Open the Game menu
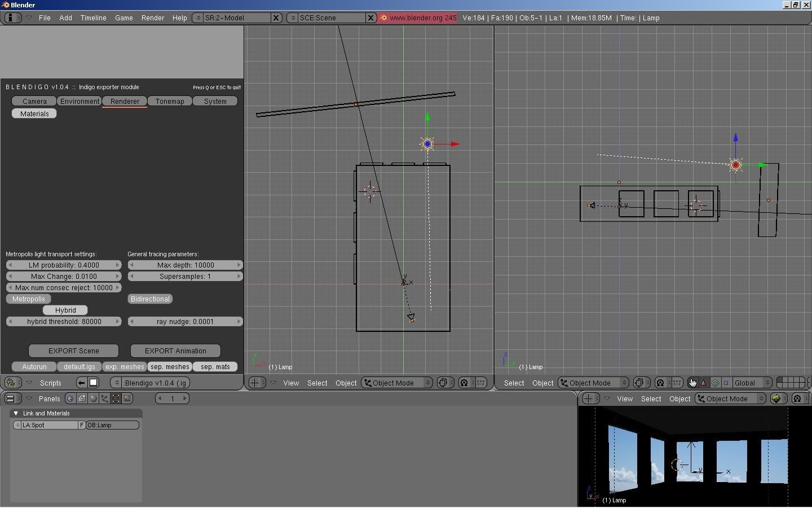Image resolution: width=812 pixels, height=508 pixels. point(123,17)
